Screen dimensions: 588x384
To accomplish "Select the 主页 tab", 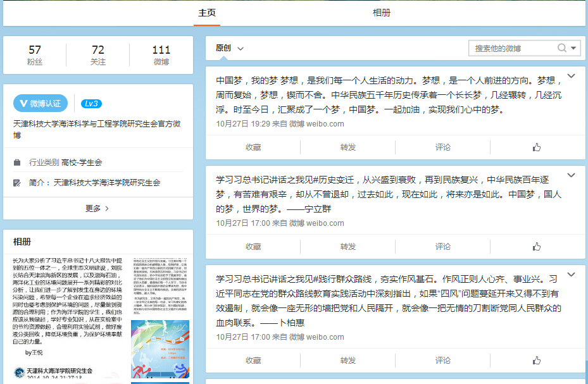I will (207, 13).
